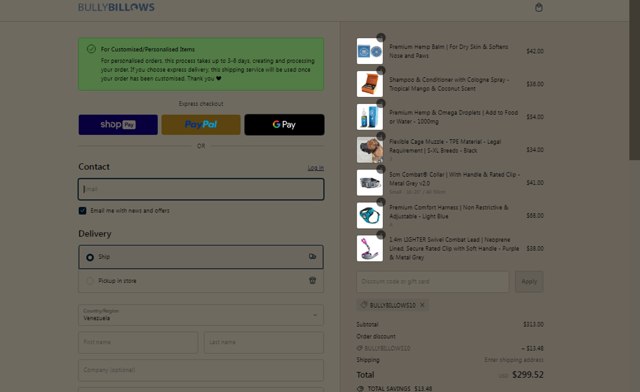Click the store pickup icon

[312, 280]
